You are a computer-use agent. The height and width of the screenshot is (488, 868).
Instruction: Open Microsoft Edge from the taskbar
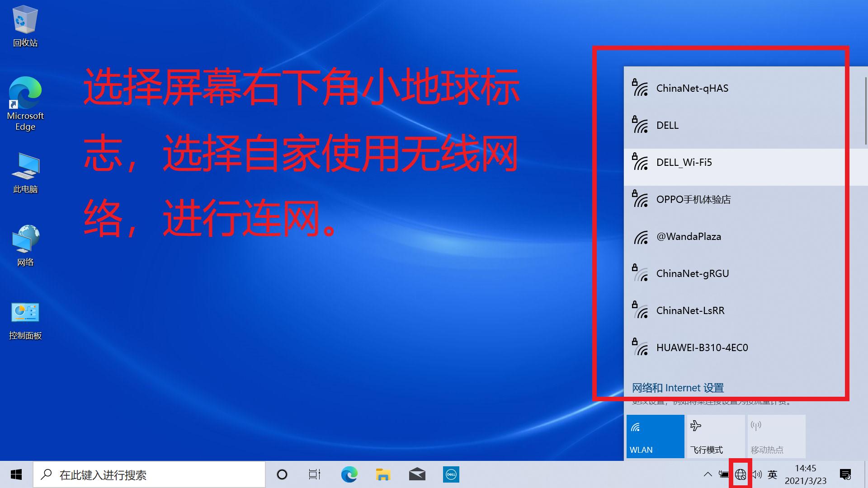pos(349,474)
